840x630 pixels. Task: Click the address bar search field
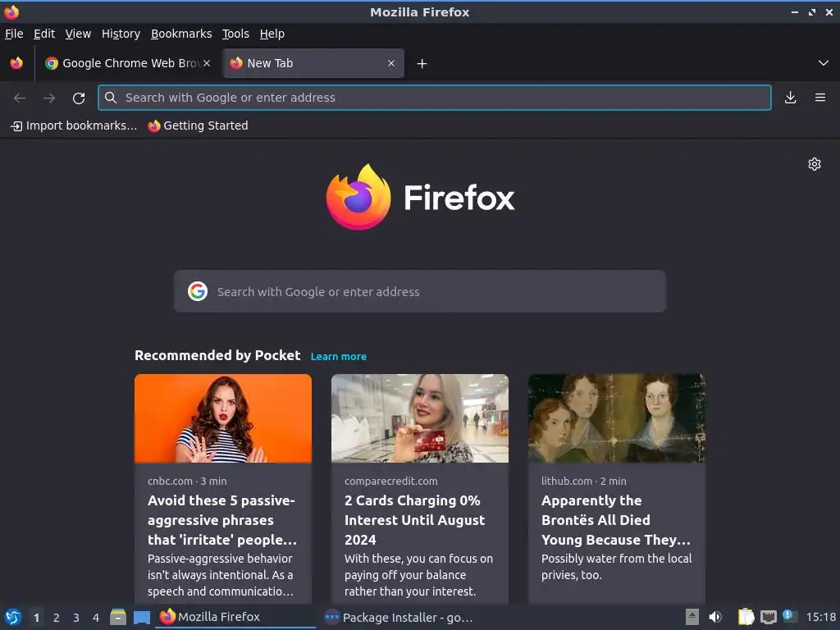coord(435,98)
